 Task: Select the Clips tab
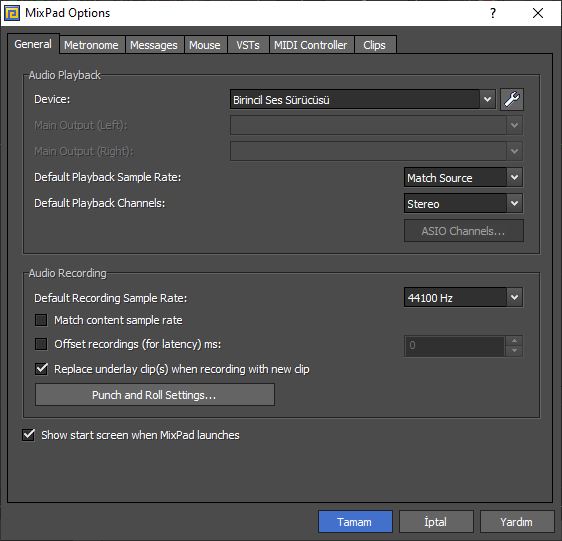375,45
